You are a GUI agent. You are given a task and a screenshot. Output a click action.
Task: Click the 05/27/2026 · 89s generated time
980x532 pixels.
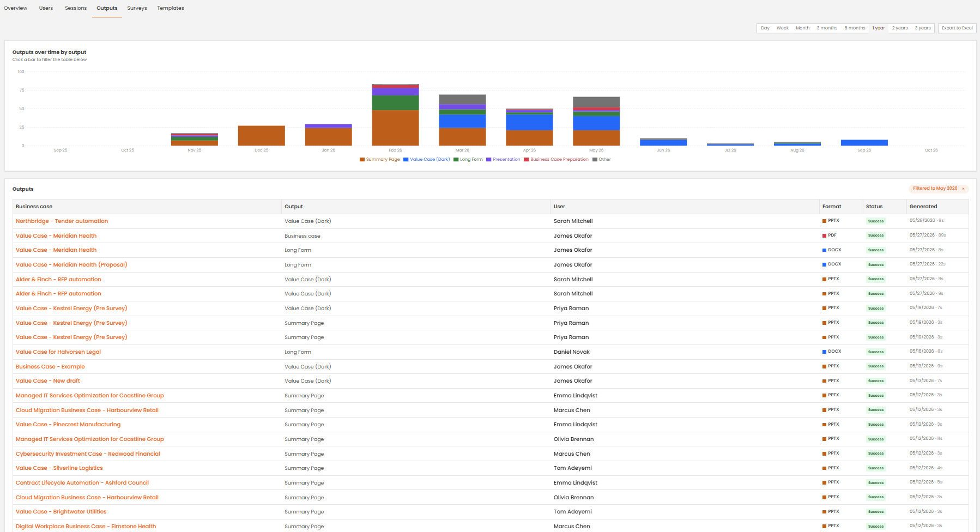pyautogui.click(x=928, y=235)
